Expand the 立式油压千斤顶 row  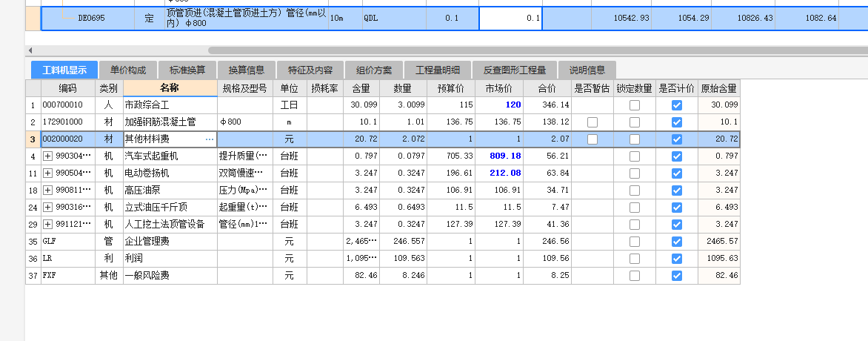pos(47,208)
